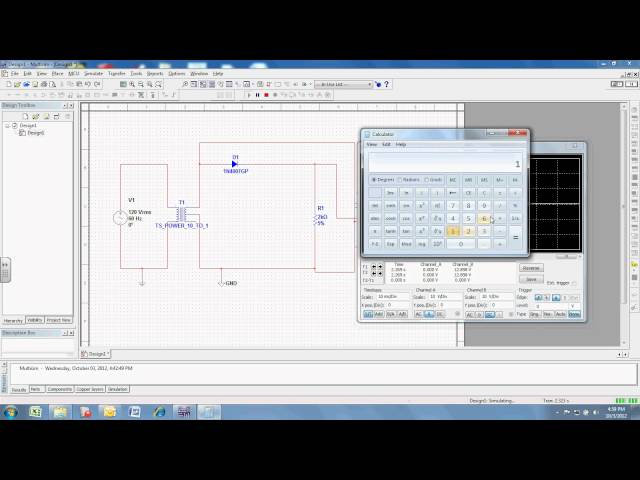This screenshot has height=480, width=640.
Task: Open the File menu in Multisim
Action: coord(15,73)
